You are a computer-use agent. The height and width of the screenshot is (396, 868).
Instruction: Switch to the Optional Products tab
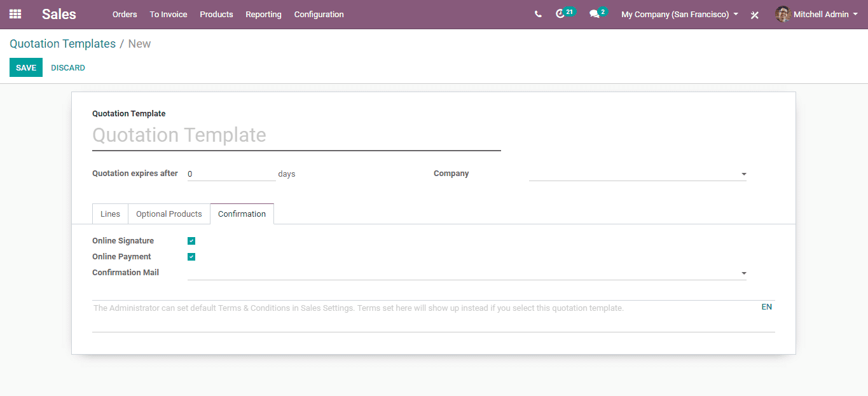click(x=169, y=214)
